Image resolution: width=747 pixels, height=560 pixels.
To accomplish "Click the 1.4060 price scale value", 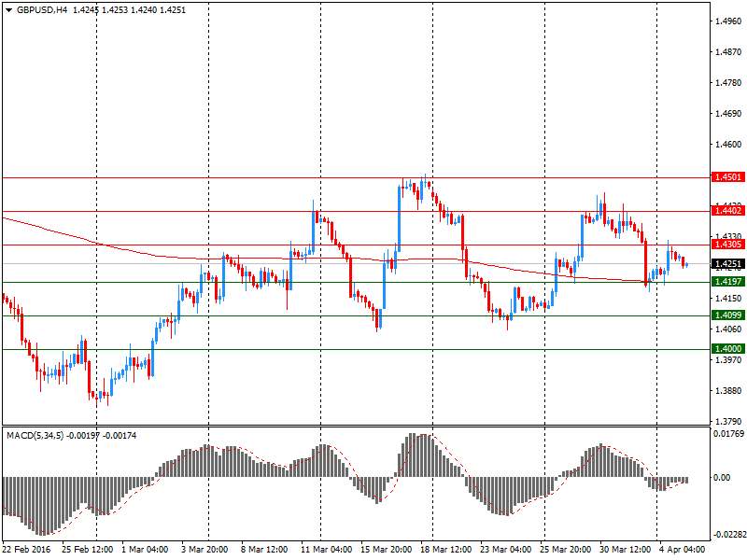I will [728, 329].
